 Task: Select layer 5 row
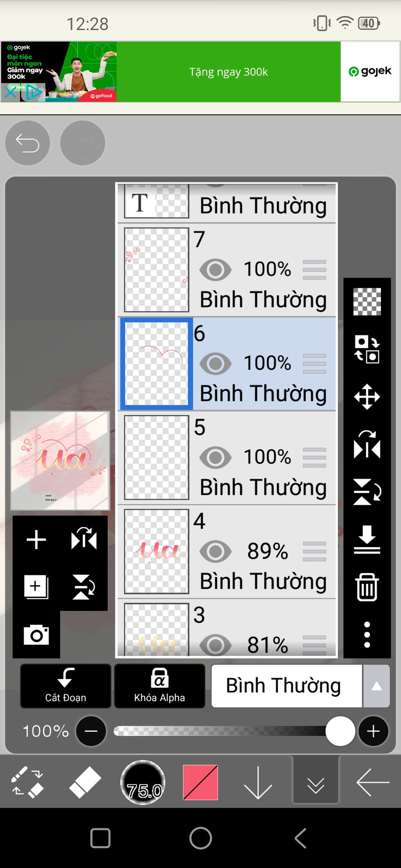[227, 458]
